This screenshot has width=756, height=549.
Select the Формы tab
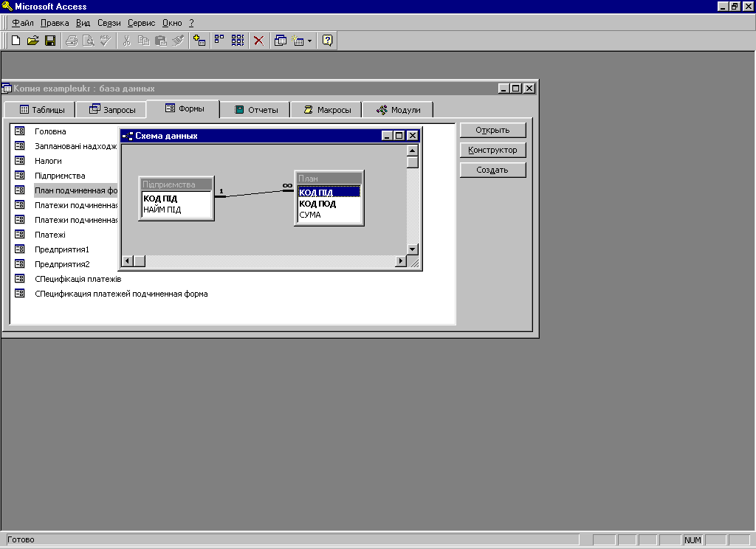click(183, 108)
